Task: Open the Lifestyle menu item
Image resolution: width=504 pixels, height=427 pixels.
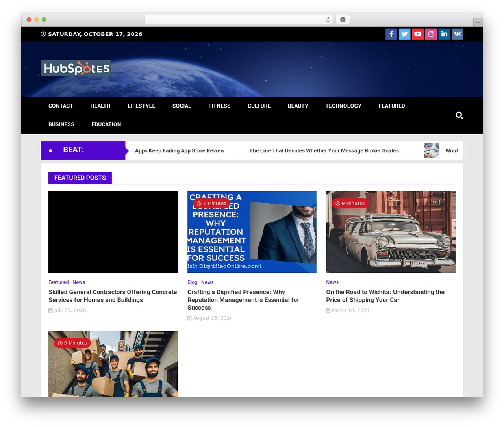Action: click(x=141, y=106)
